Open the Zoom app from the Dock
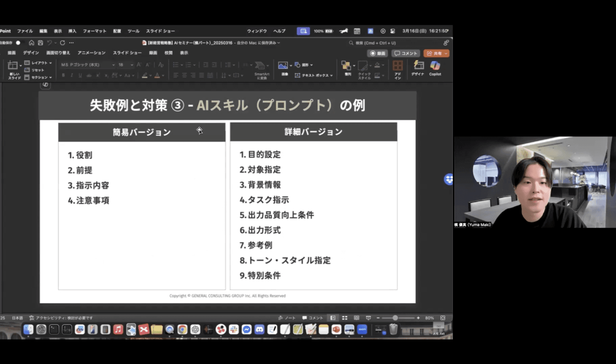The width and height of the screenshot is (616, 364). pyautogui.click(x=362, y=330)
